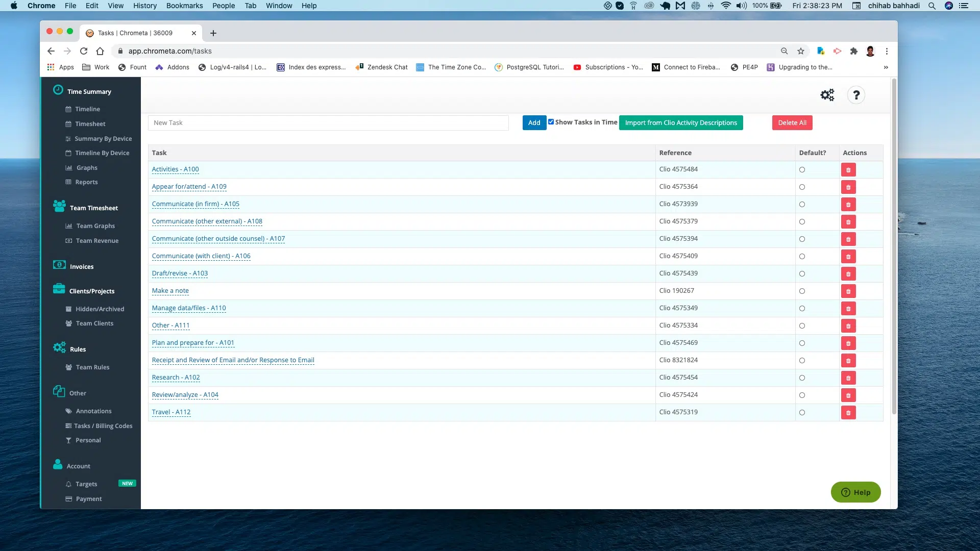
Task: Click the Targets bell icon in the sidebar
Action: pos(69,484)
